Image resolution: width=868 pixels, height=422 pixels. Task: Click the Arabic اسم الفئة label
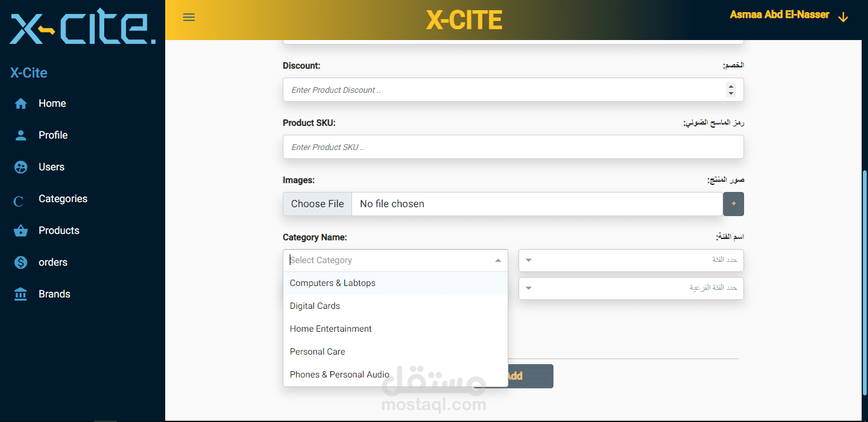click(x=730, y=237)
